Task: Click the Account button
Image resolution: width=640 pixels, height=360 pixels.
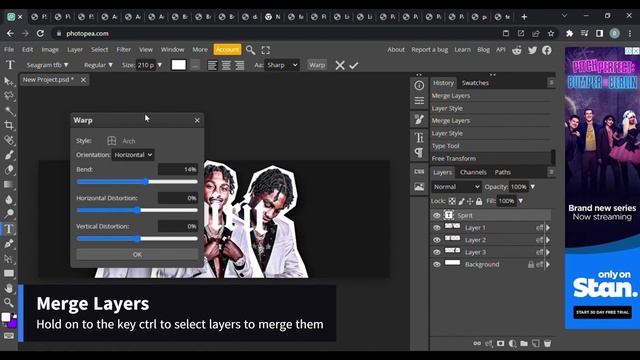Action: (227, 49)
